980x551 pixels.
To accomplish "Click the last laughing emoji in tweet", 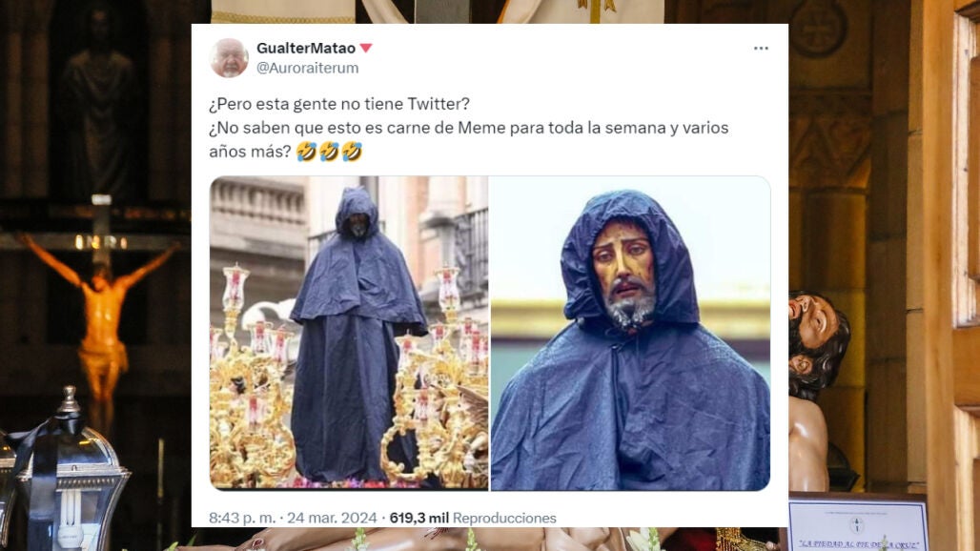I will click(x=352, y=152).
